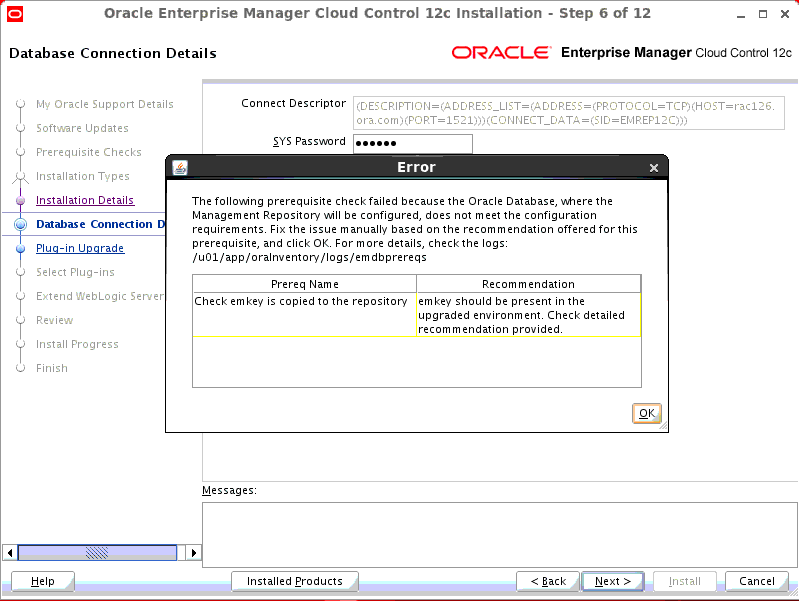The height and width of the screenshot is (601, 799).
Task: Maximize the installer window
Action: point(763,14)
